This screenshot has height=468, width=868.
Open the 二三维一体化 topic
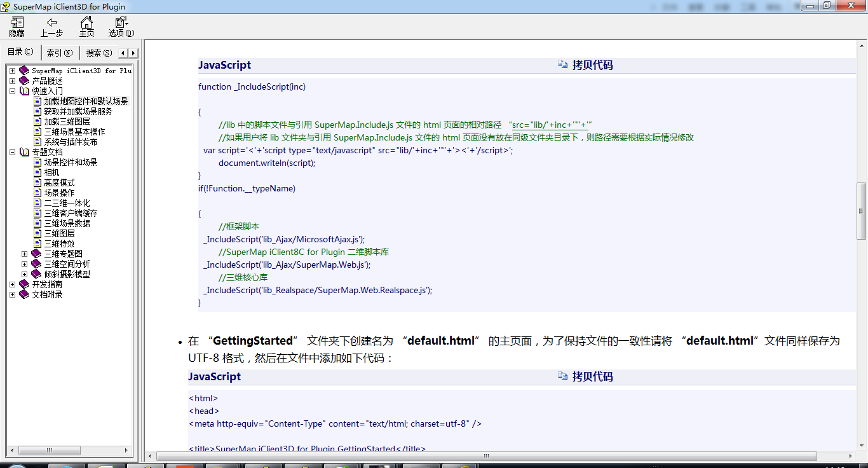pyautogui.click(x=67, y=203)
